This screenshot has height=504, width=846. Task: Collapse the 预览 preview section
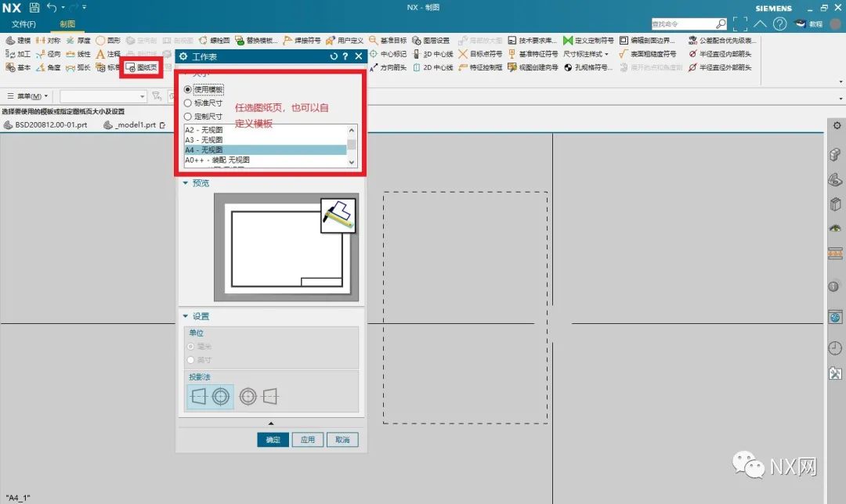click(185, 183)
